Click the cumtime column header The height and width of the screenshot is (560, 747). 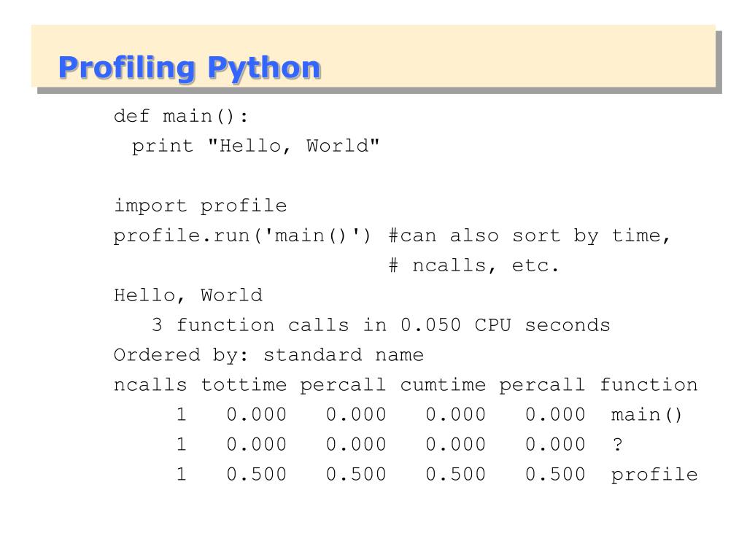click(441, 385)
